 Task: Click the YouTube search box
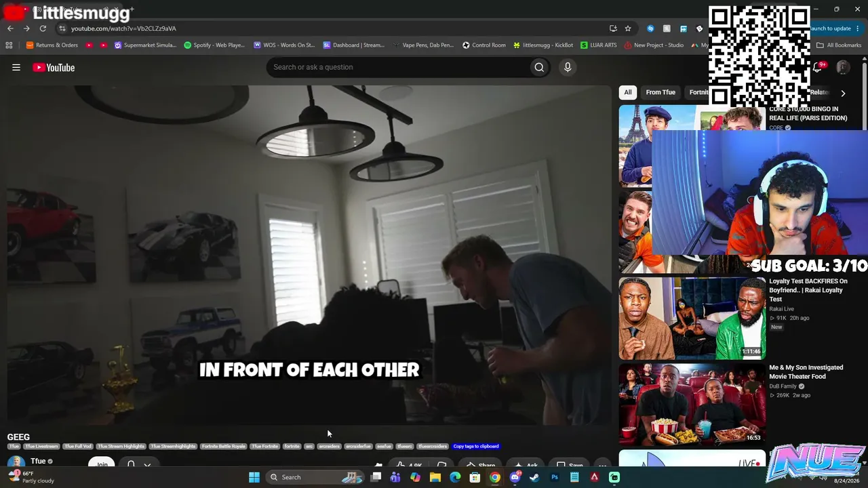pyautogui.click(x=397, y=67)
